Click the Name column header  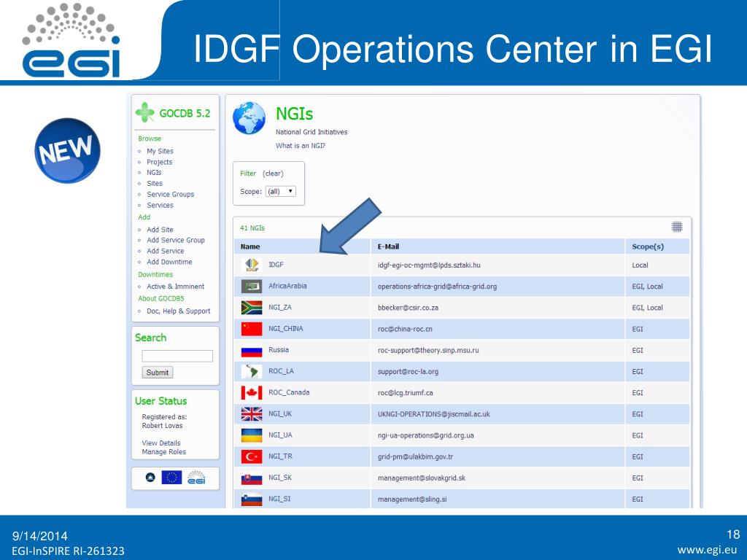click(250, 246)
